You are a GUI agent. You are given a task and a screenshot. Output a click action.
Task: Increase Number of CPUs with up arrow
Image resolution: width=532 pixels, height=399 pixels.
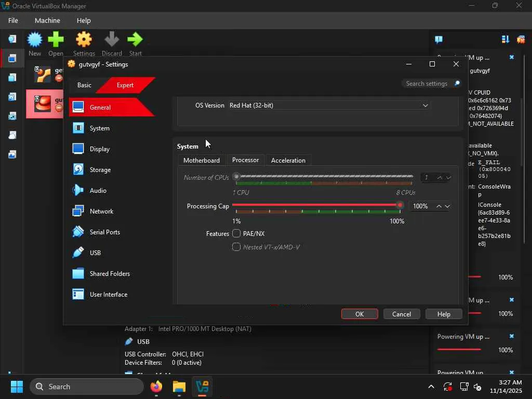(x=440, y=178)
